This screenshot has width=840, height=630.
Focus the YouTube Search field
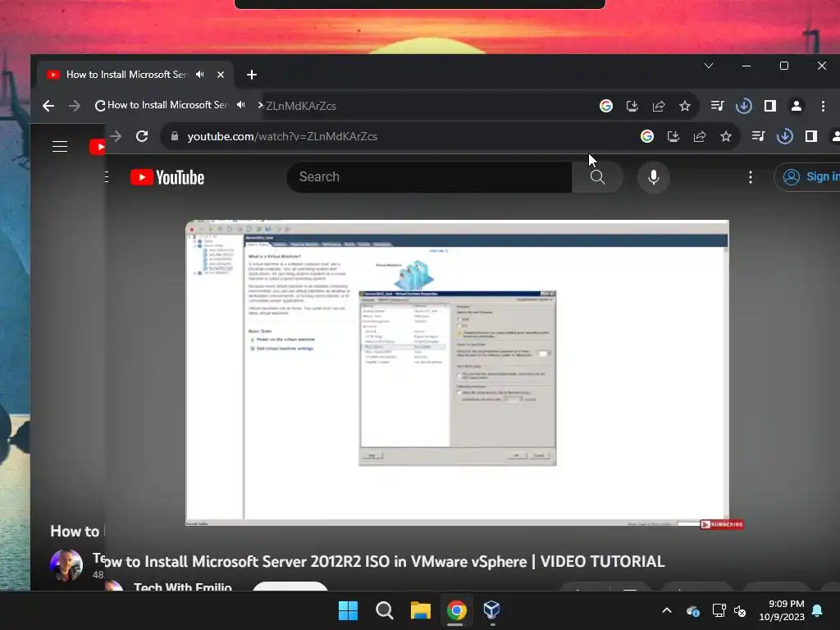429,177
